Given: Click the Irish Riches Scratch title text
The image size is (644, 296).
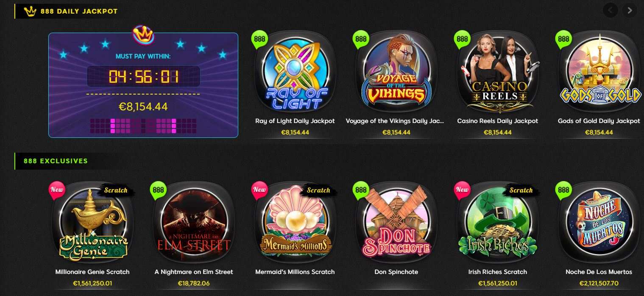Looking at the screenshot, I should coord(497,272).
